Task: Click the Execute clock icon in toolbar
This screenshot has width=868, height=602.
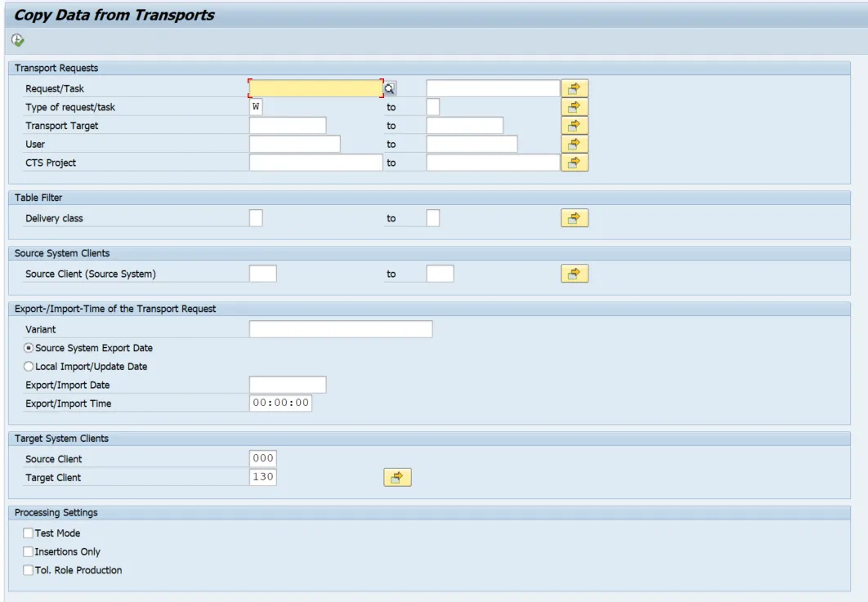Action: pos(18,40)
